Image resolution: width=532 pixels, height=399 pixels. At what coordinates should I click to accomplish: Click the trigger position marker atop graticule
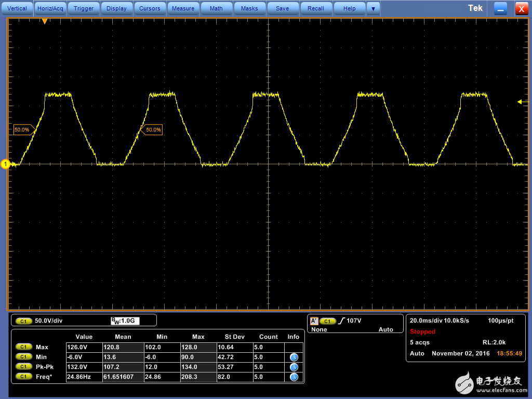(45, 21)
